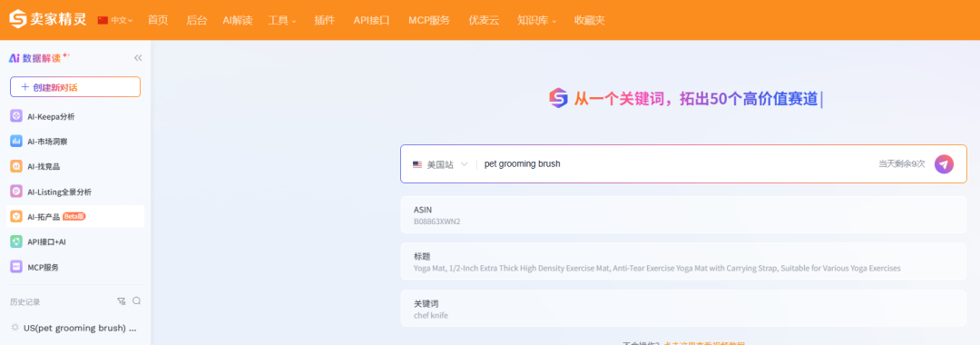Image resolution: width=980 pixels, height=345 pixels.
Task: Click the US flag icon in the search box
Action: pos(416,164)
